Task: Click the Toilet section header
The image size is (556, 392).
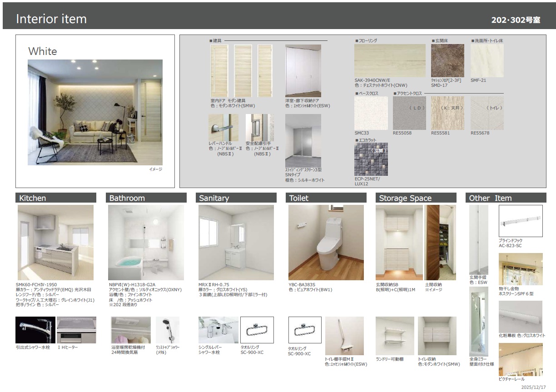Action: [326, 198]
